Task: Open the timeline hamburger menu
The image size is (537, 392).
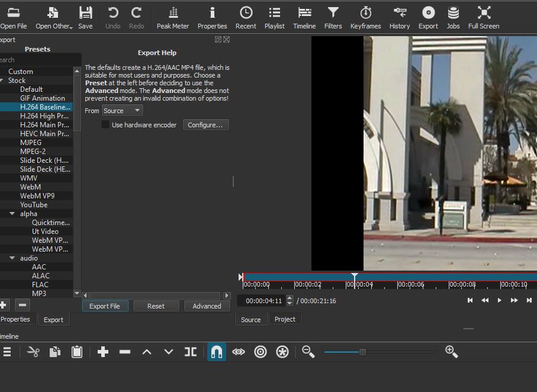Action: tap(7, 352)
